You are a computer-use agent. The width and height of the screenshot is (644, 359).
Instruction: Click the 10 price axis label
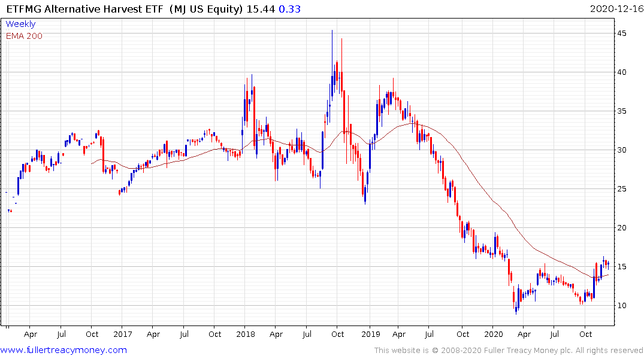click(x=621, y=306)
